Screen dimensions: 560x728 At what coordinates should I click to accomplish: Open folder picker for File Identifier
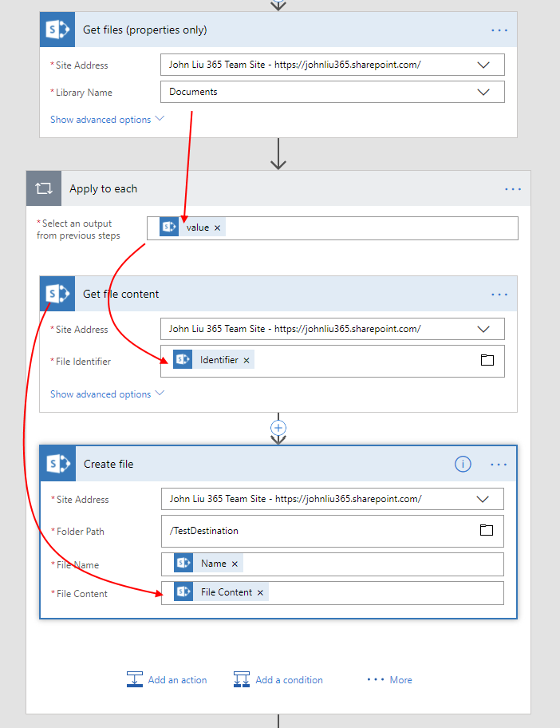click(487, 360)
